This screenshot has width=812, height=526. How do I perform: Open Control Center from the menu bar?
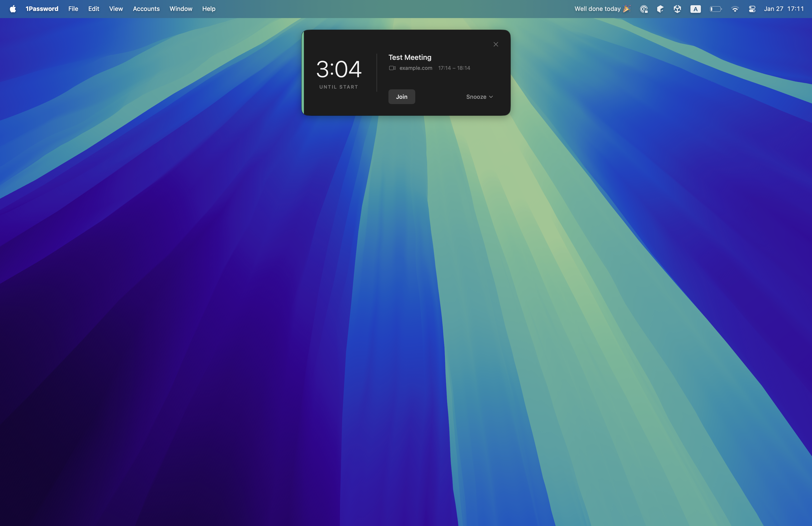point(752,9)
